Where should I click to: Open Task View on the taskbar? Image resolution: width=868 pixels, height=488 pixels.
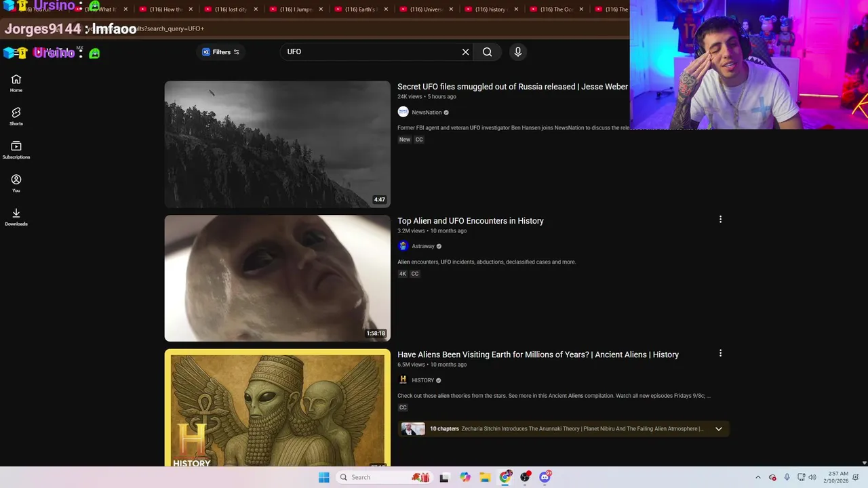coord(444,477)
